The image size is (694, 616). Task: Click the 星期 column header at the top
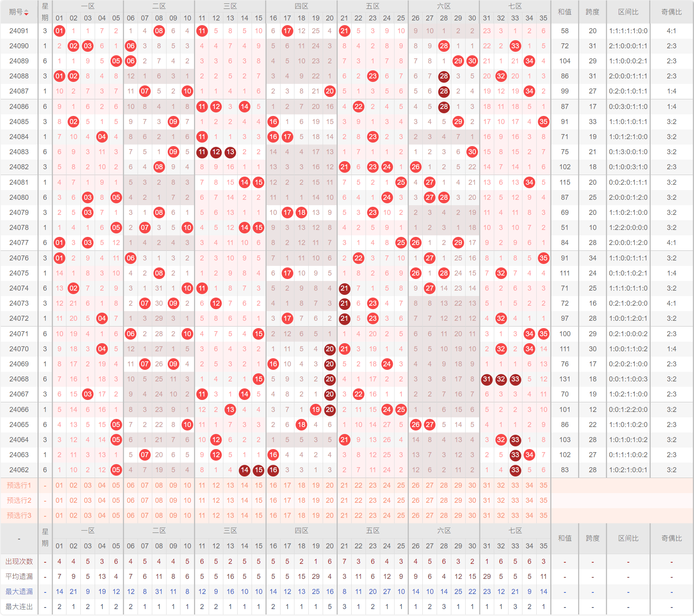[x=45, y=12]
